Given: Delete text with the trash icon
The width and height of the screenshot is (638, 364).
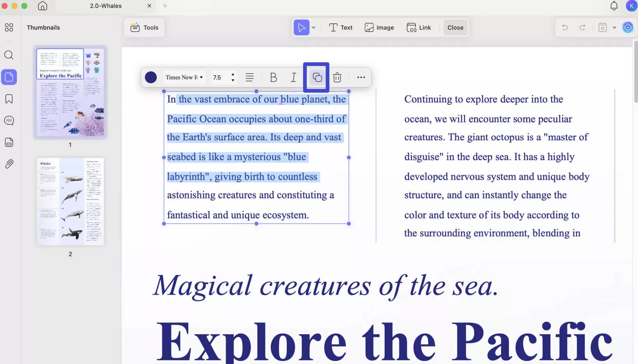Looking at the screenshot, I should pyautogui.click(x=337, y=77).
